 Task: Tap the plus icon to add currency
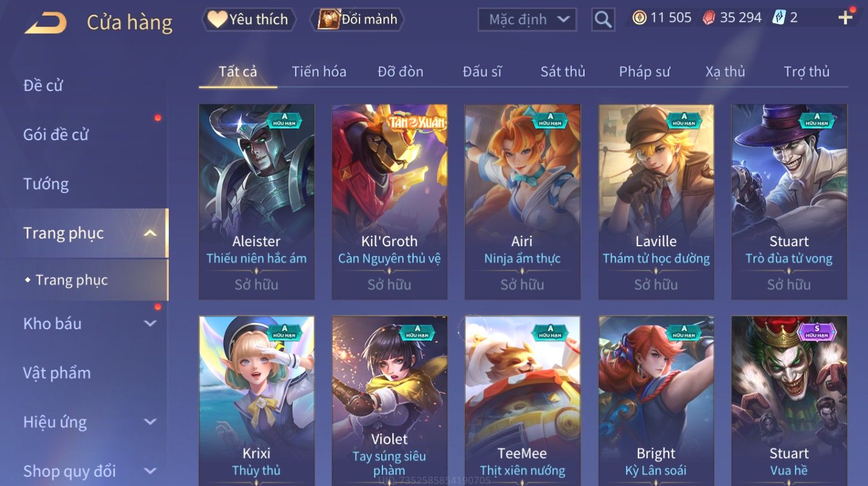click(845, 18)
